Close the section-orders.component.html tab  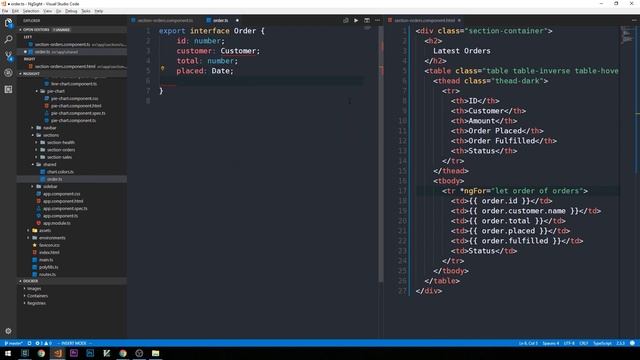pos(459,20)
